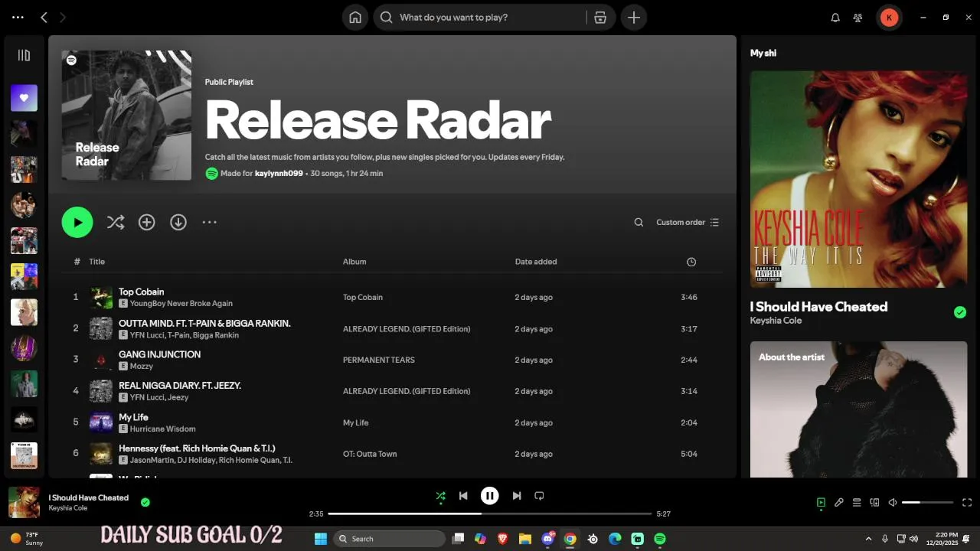Seek on the song progress bar

(490, 514)
